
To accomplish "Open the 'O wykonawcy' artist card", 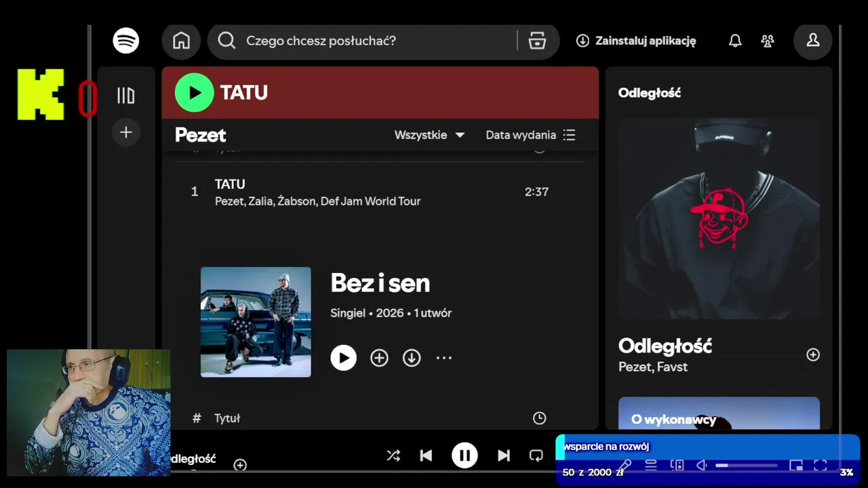I will pyautogui.click(x=719, y=413).
